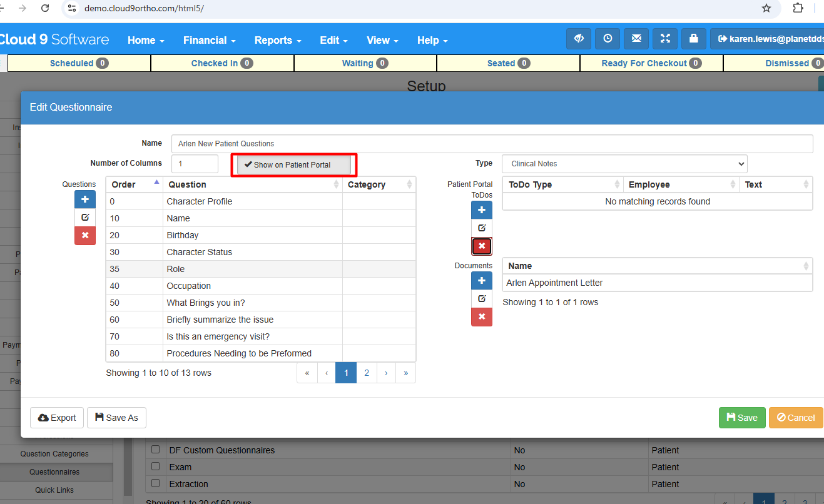Go to the next questions page
The height and width of the screenshot is (504, 824).
click(x=386, y=373)
